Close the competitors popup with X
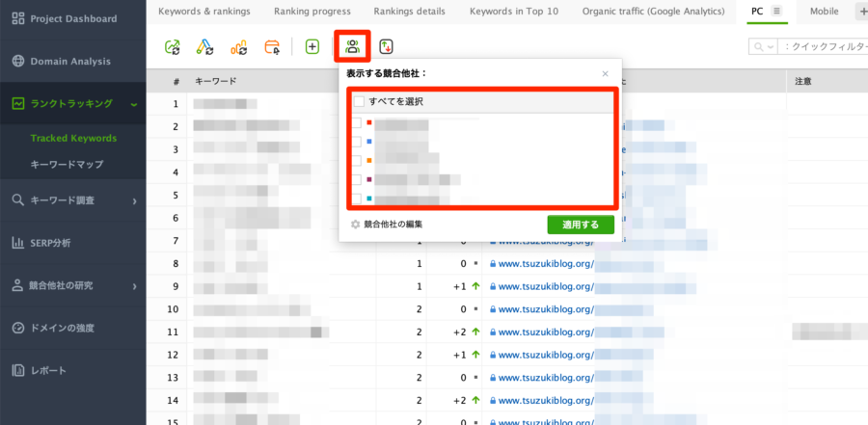The width and height of the screenshot is (868, 425). pos(605,73)
